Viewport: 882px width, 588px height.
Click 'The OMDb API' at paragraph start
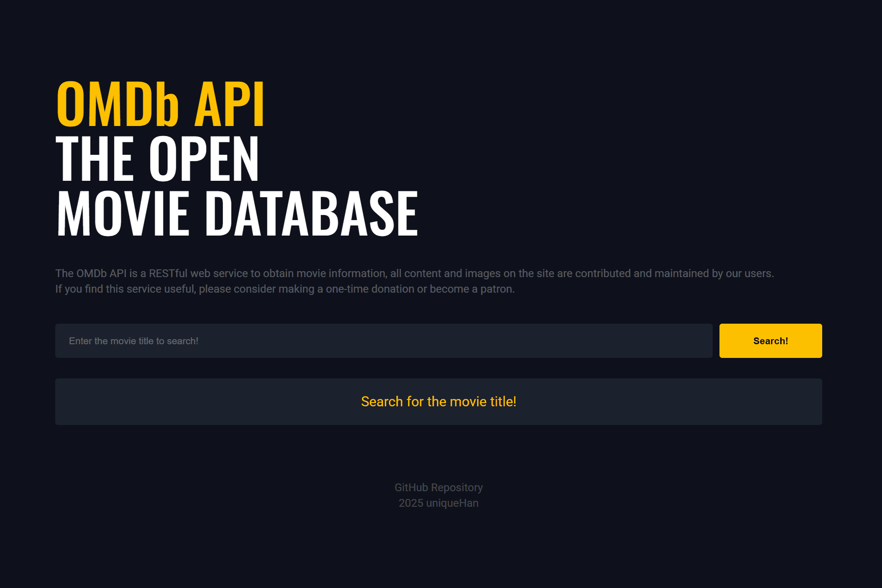(90, 273)
